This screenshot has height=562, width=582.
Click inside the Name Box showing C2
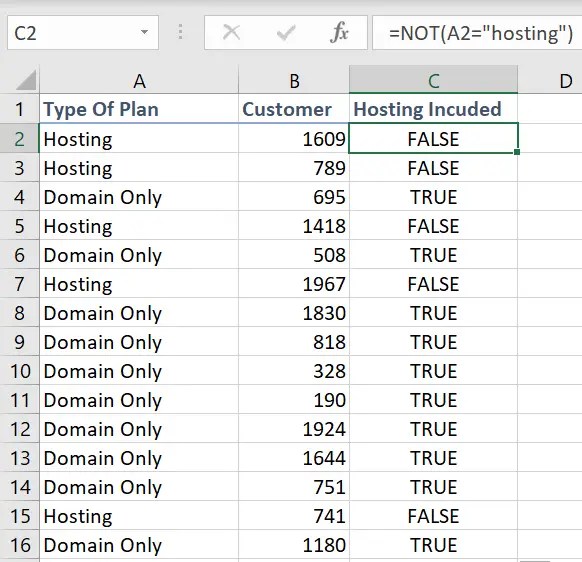(83, 33)
